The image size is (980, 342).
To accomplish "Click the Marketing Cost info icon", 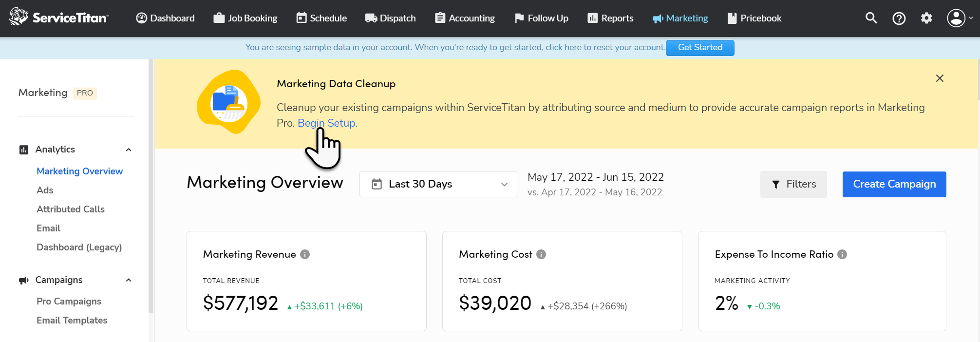I will click(x=541, y=254).
